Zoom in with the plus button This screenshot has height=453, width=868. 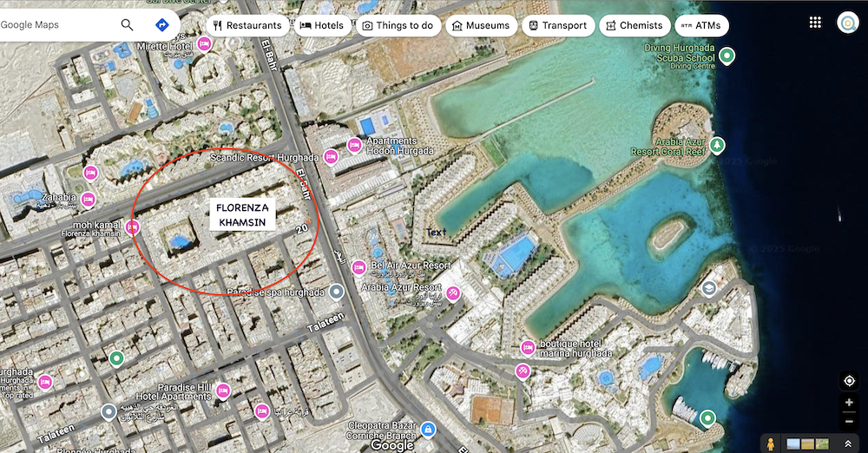(849, 403)
